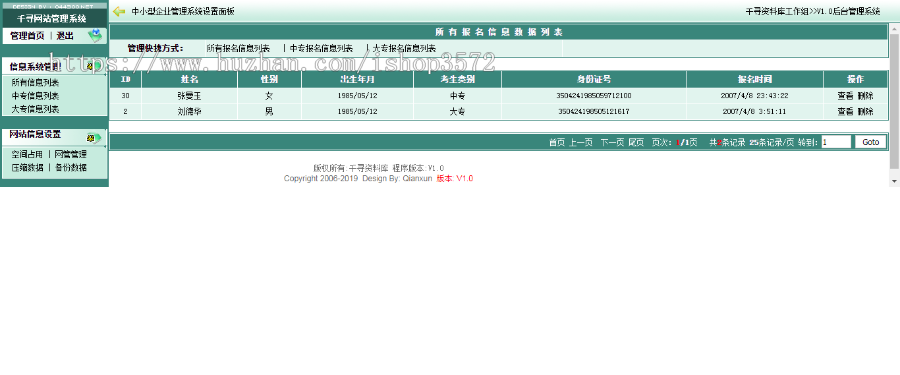Click 删除 for 刘德华 row
900x375 pixels.
865,112
